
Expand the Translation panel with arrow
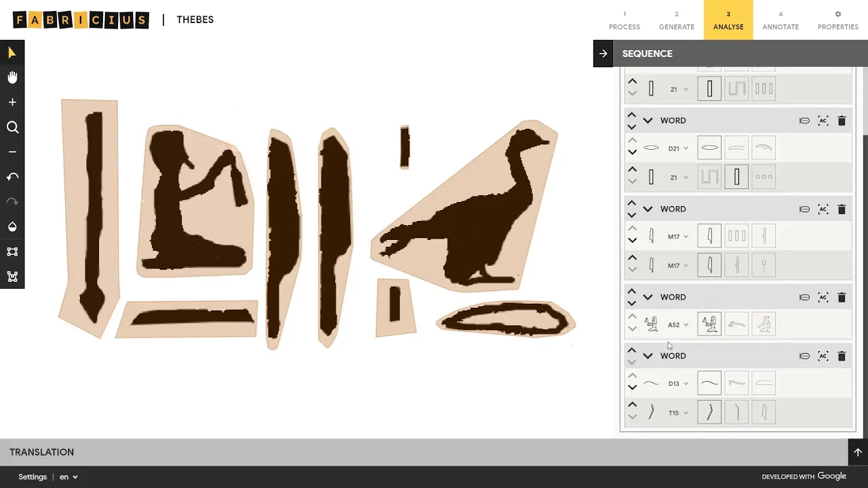(x=858, y=452)
